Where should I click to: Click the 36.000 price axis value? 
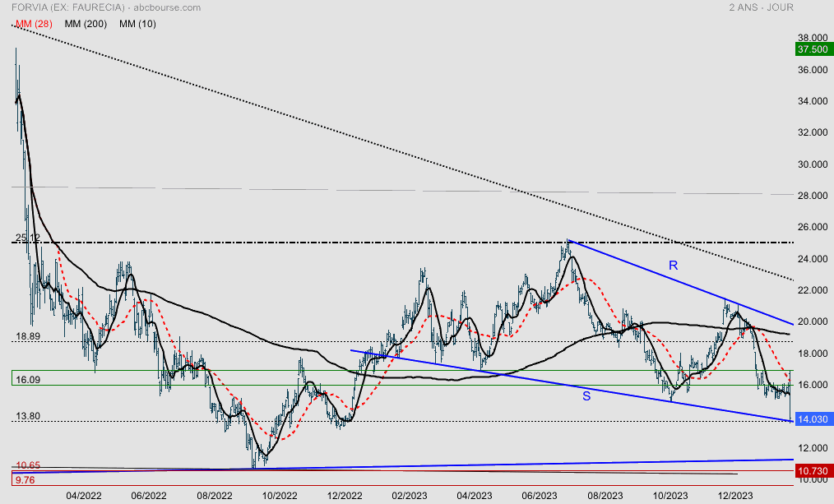813,70
